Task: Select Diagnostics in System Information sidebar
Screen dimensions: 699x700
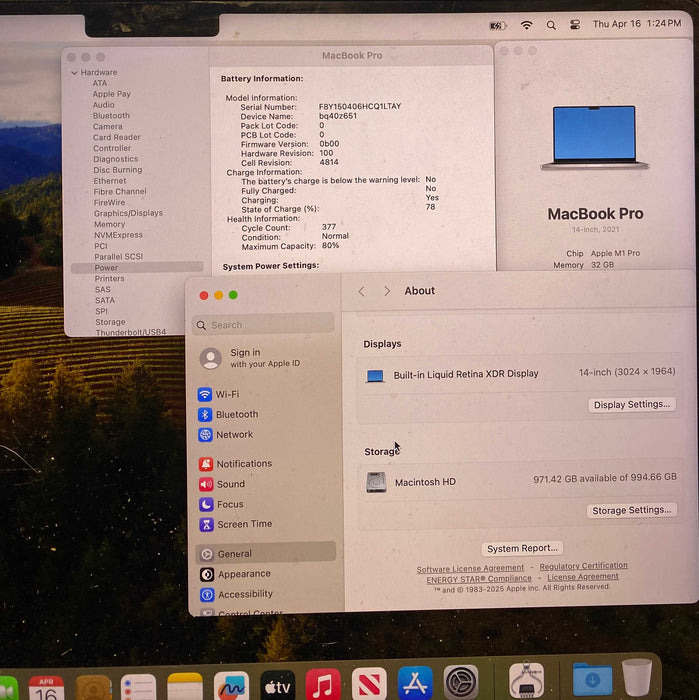Action: click(x=116, y=159)
